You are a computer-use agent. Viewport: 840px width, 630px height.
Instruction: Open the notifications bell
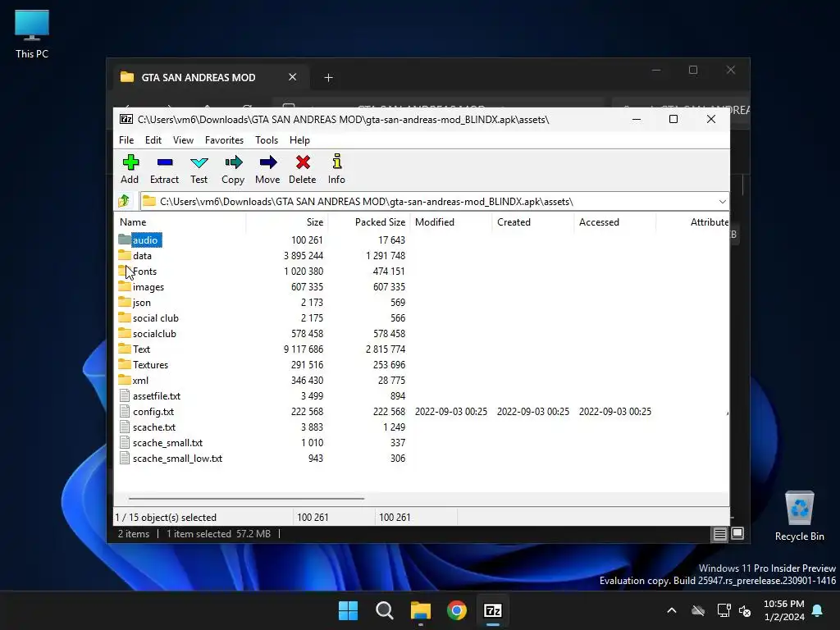pos(818,610)
